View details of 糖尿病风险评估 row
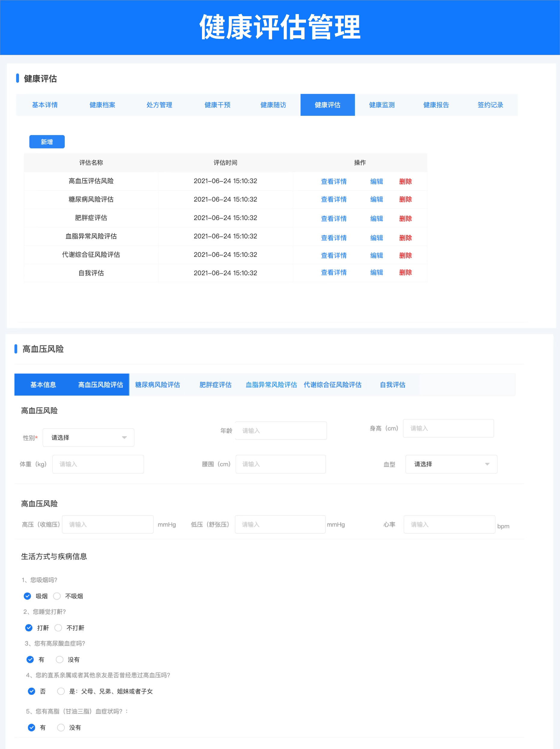This screenshot has height=749, width=560. 334,199
